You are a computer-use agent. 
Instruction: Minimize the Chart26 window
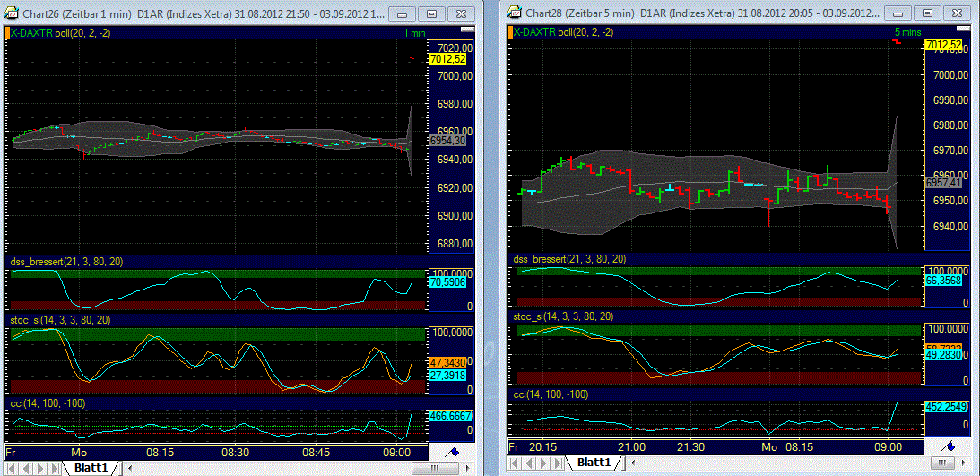coord(403,13)
